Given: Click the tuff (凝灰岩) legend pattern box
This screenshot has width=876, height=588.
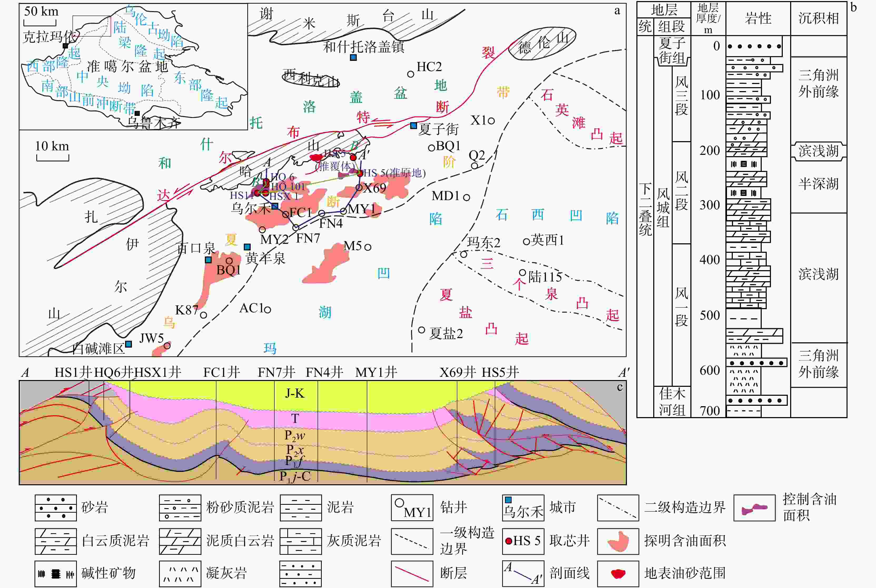Looking at the screenshot, I should coord(180,574).
